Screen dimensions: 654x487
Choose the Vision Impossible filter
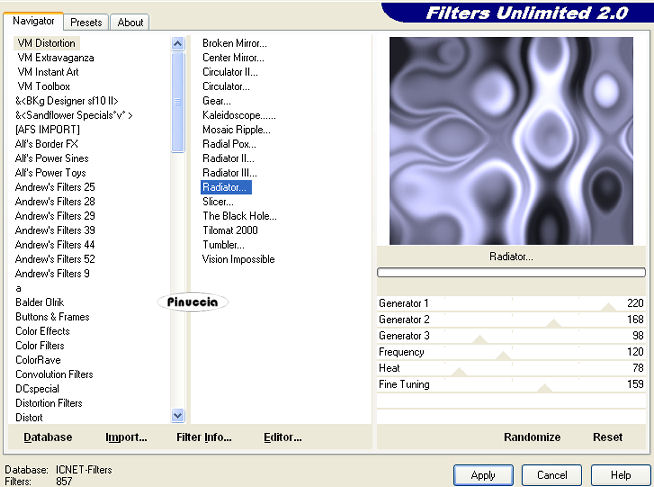[x=238, y=259]
